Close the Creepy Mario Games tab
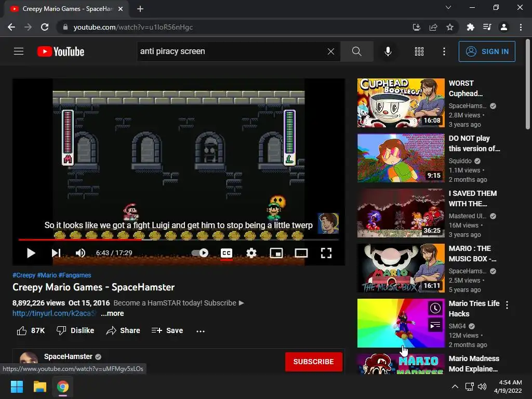The width and height of the screenshot is (532, 399). [x=121, y=9]
